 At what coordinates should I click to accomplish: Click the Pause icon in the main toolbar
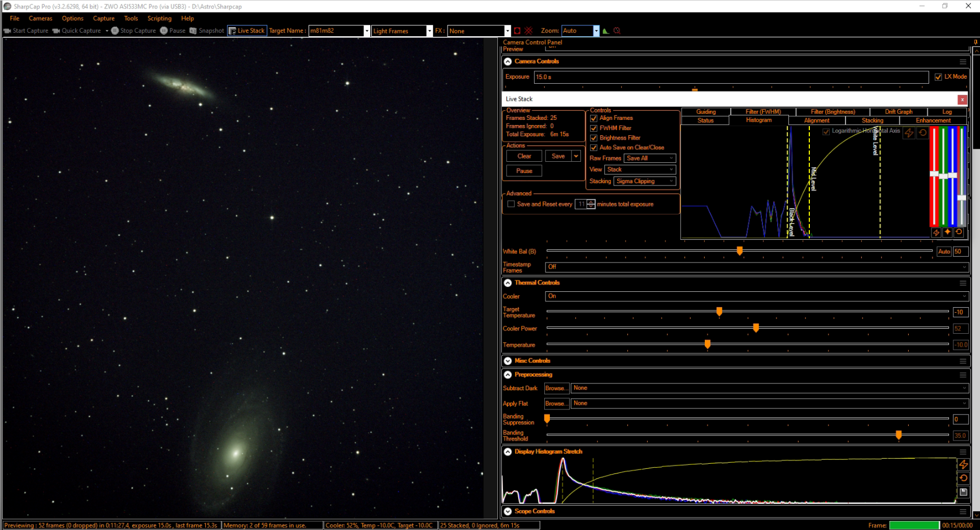[x=164, y=31]
